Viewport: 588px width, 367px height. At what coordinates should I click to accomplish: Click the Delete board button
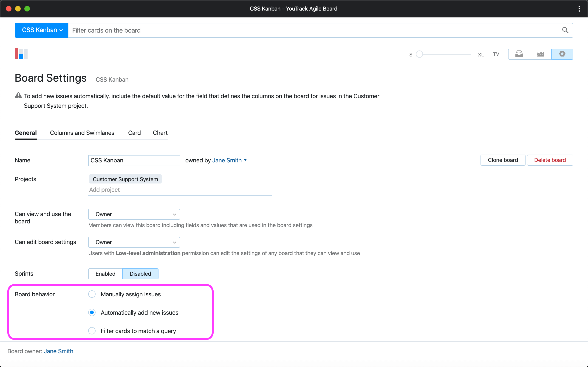(x=550, y=160)
